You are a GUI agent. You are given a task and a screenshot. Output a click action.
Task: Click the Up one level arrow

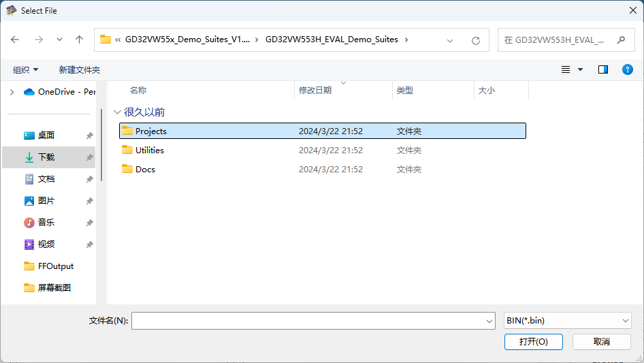coord(79,40)
